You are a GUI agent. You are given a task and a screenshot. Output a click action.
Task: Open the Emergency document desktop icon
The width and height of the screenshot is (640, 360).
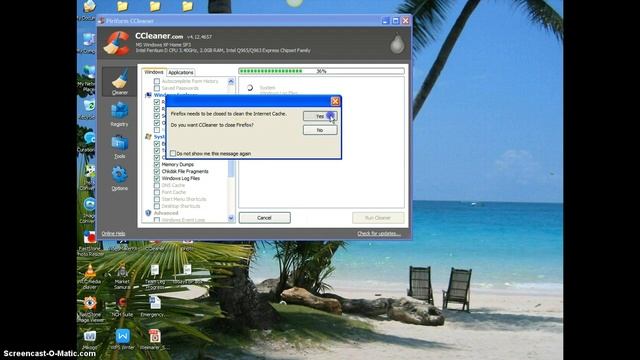tap(154, 307)
